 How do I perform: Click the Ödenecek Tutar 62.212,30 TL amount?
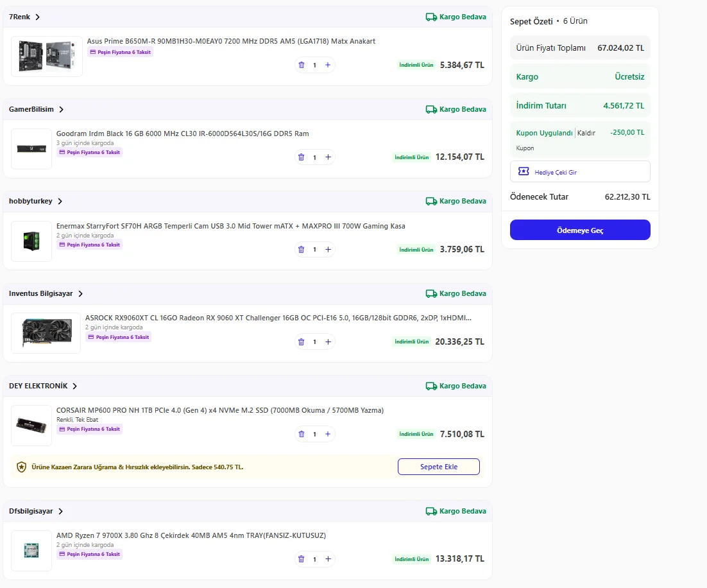click(627, 197)
